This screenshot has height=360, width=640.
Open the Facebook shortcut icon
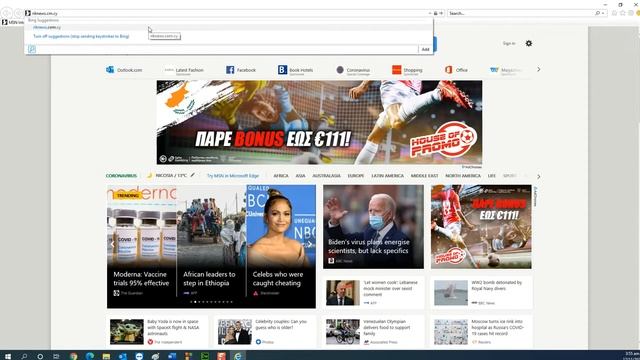click(x=230, y=70)
